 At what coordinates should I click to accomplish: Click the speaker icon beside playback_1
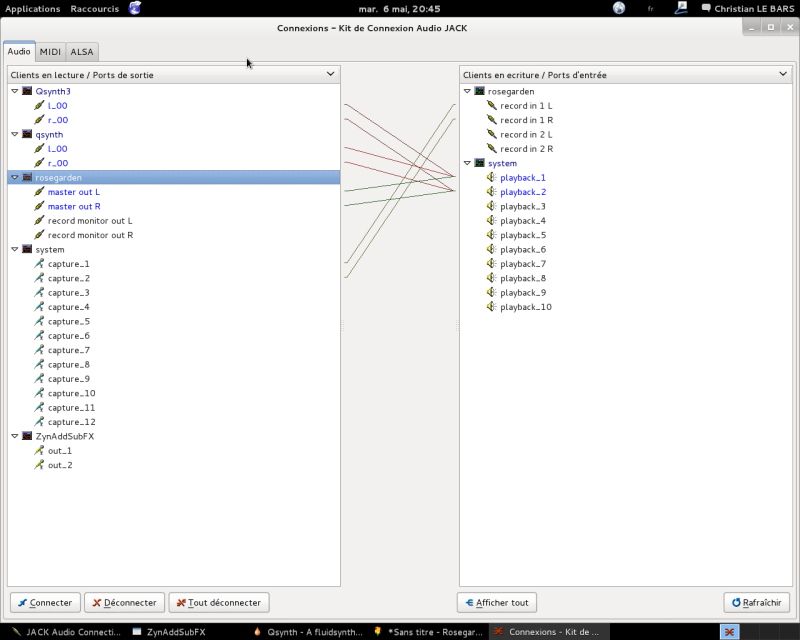tap(492, 178)
